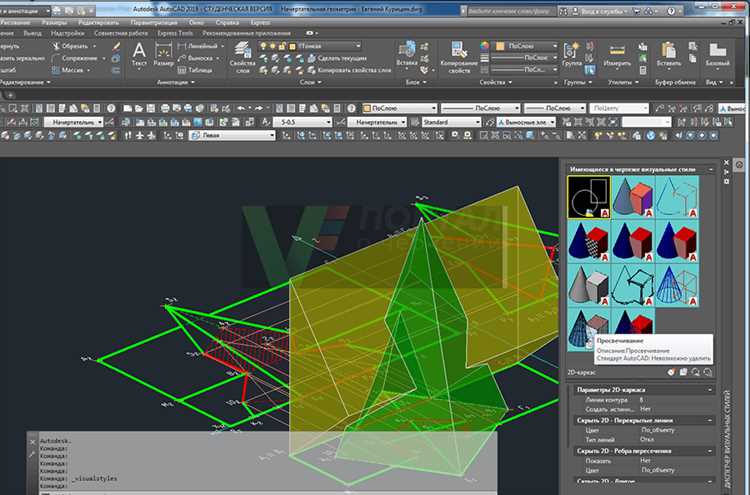Select the Text (Текст) annotation tool
The height and width of the screenshot is (495, 750).
[139, 52]
